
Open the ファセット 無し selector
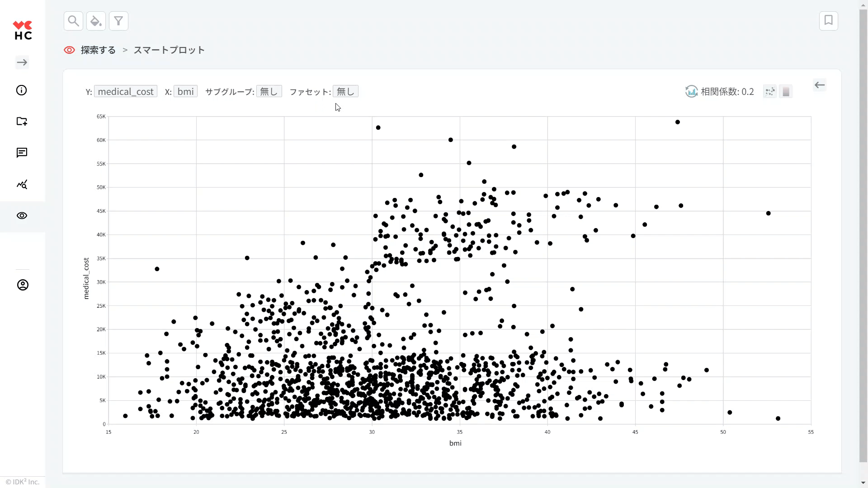click(x=345, y=92)
